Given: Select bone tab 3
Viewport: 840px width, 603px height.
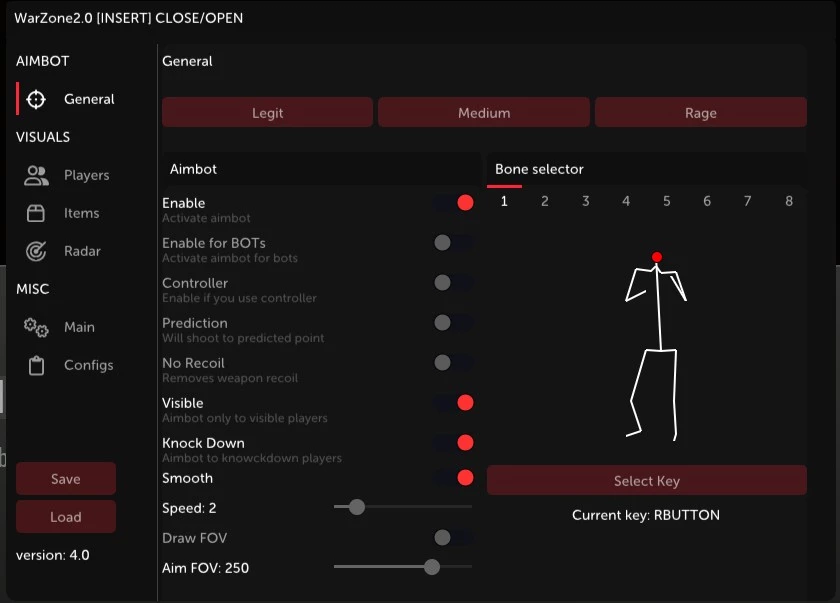Looking at the screenshot, I should (x=586, y=201).
